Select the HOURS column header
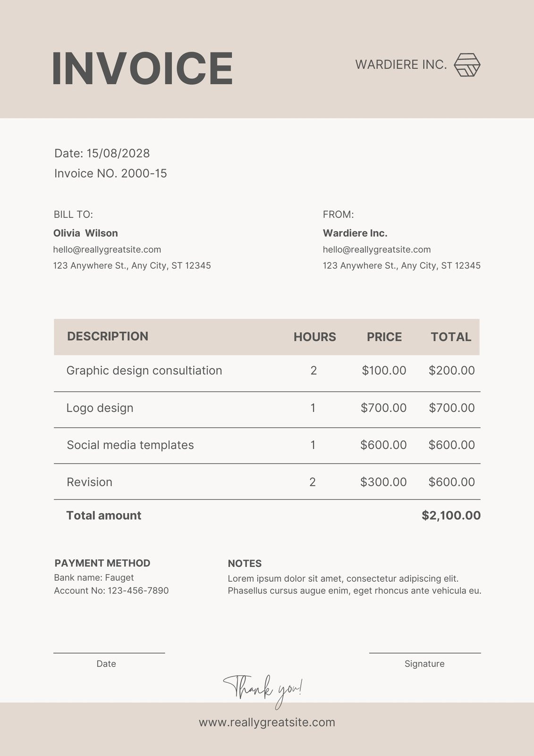 tap(314, 337)
